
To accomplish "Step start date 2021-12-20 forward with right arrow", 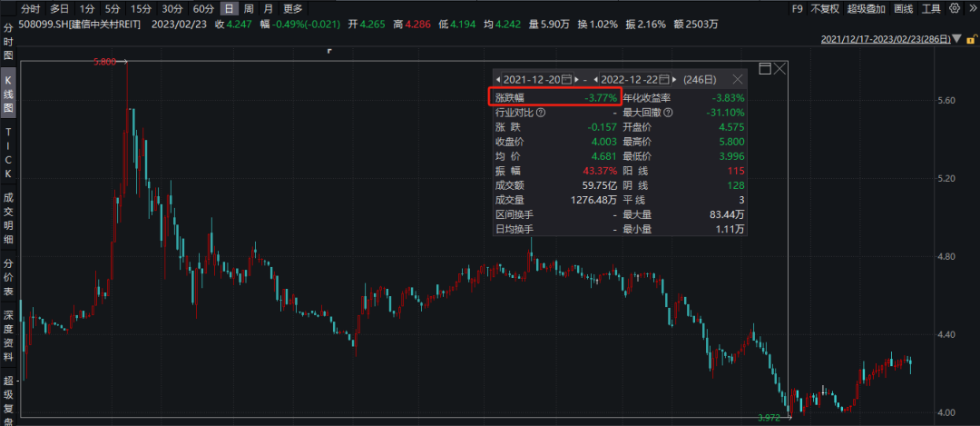I will click(x=577, y=79).
